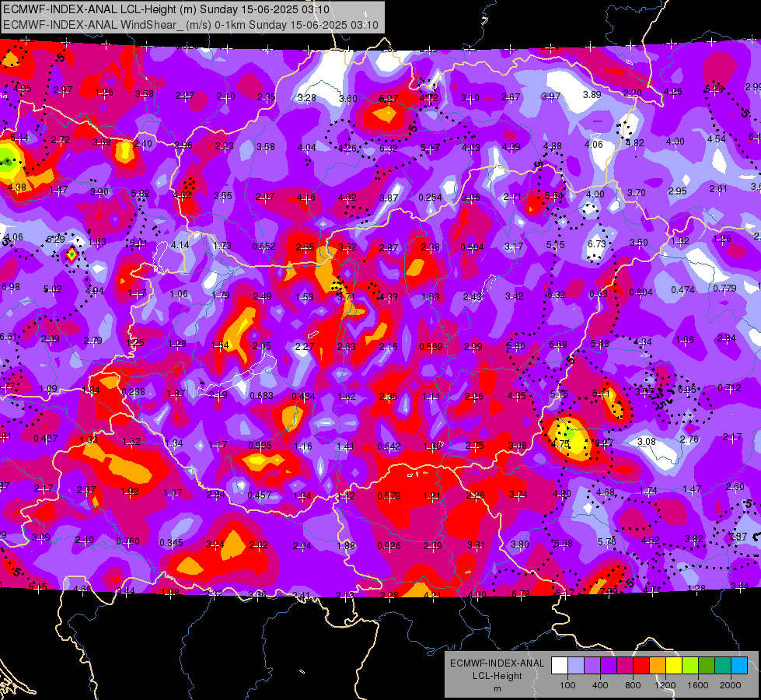Click the magenta legend color swatch
This screenshot has width=761, height=700.
coord(625,665)
